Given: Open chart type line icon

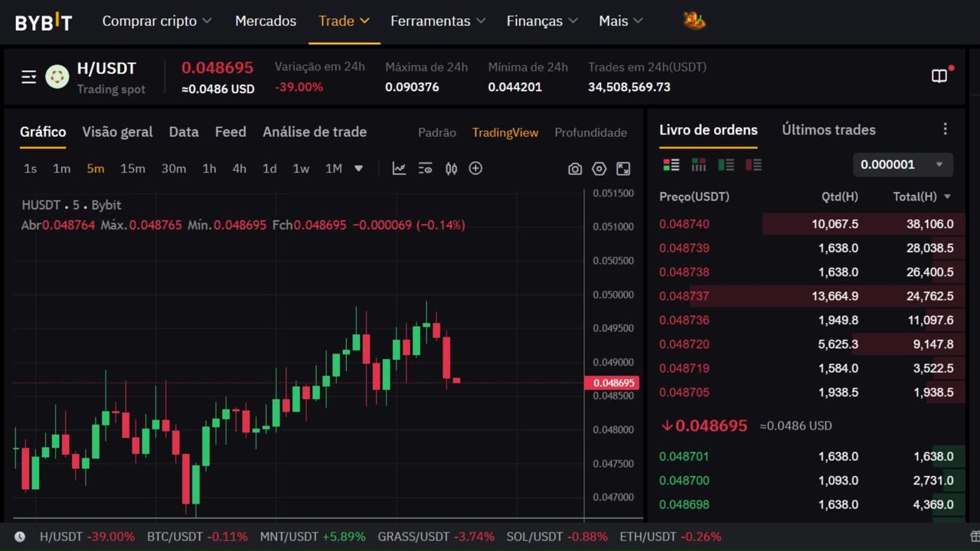Looking at the screenshot, I should point(399,168).
